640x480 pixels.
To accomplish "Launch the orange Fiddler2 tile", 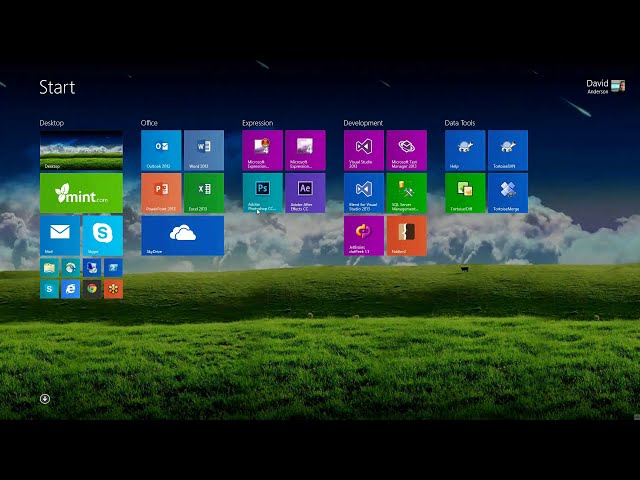I will tap(406, 236).
